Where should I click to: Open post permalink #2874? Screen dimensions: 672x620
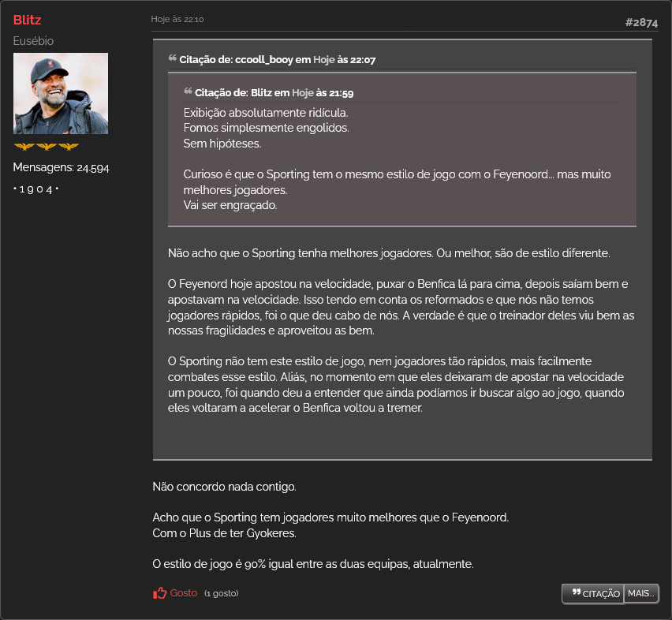(641, 22)
